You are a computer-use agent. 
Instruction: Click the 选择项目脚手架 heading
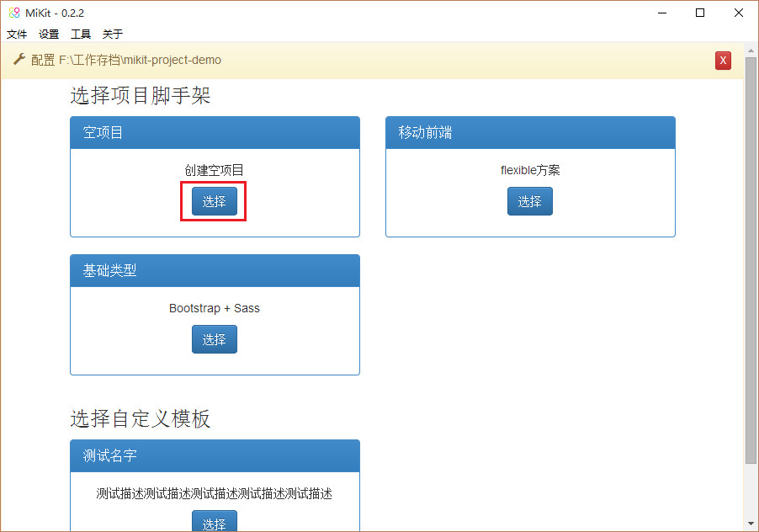point(141,95)
